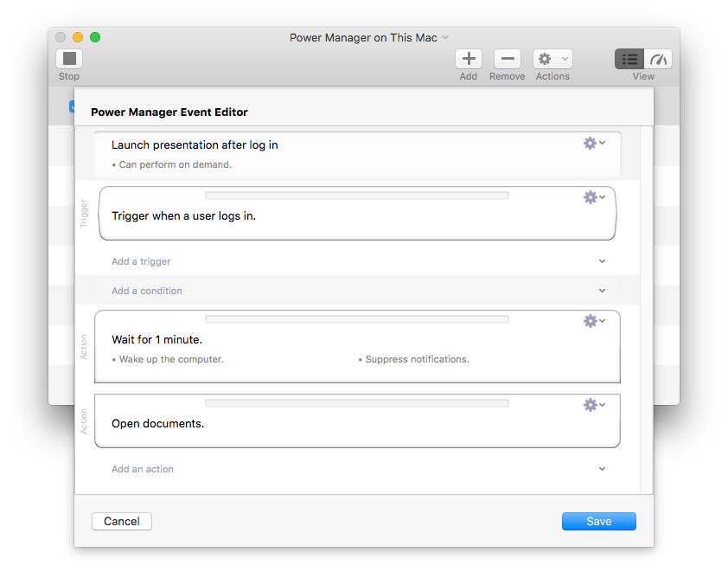Open gear menu for Launch presentation event
This screenshot has width=728, height=565.
point(594,143)
